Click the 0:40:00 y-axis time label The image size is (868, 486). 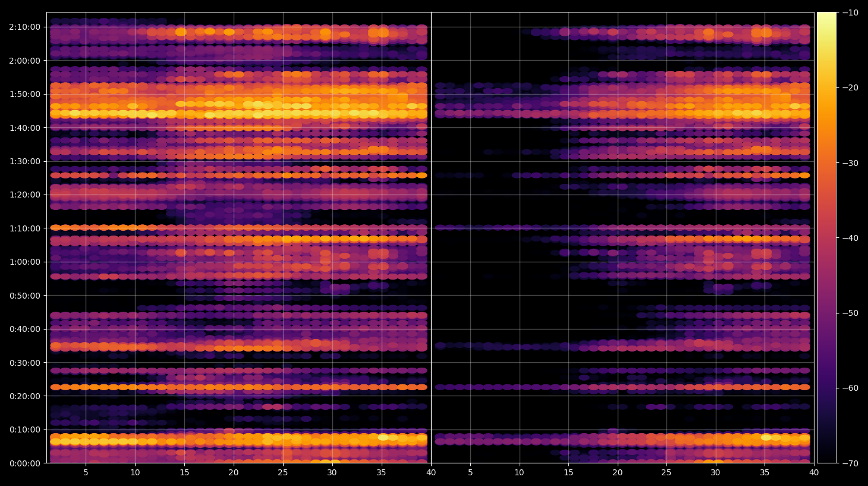coord(25,329)
